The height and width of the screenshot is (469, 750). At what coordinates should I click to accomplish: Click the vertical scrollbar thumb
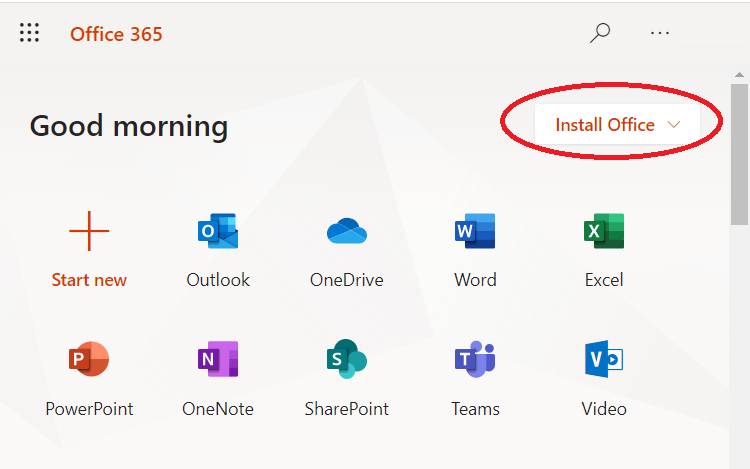click(x=739, y=154)
